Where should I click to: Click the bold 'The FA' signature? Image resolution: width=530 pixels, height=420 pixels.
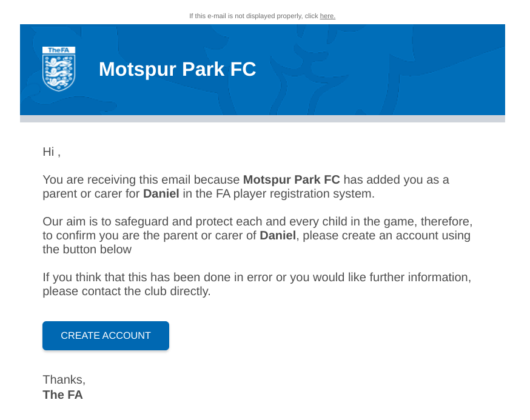tap(62, 395)
